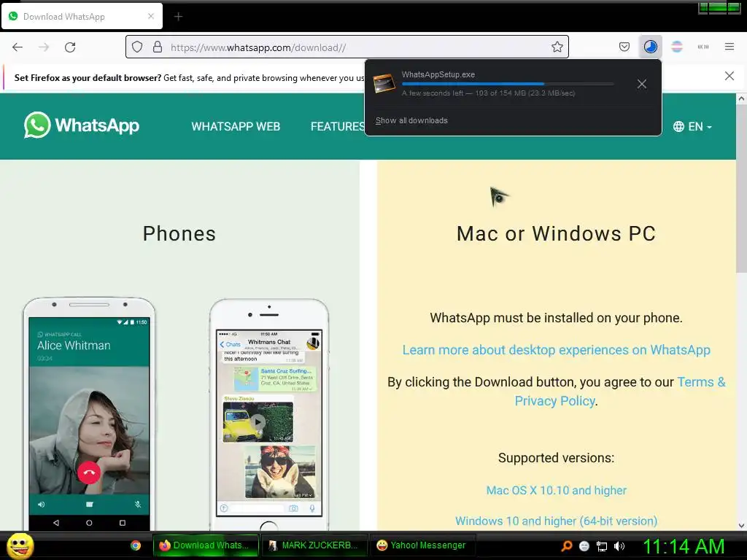The image size is (747, 560).
Task: Bookmark this page with the star icon
Action: coord(557,47)
